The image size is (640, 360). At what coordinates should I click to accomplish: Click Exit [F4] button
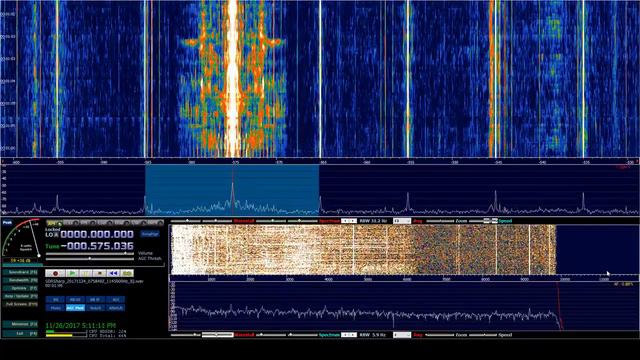point(20,333)
